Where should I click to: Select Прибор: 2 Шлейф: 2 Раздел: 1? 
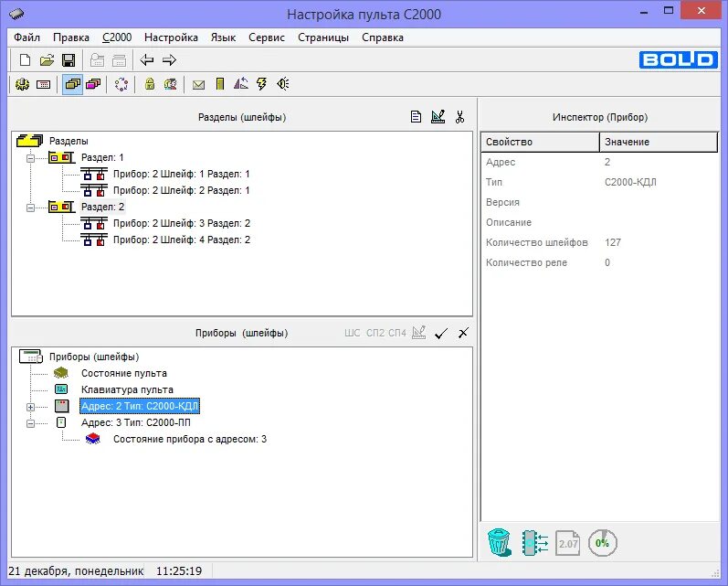point(182,190)
